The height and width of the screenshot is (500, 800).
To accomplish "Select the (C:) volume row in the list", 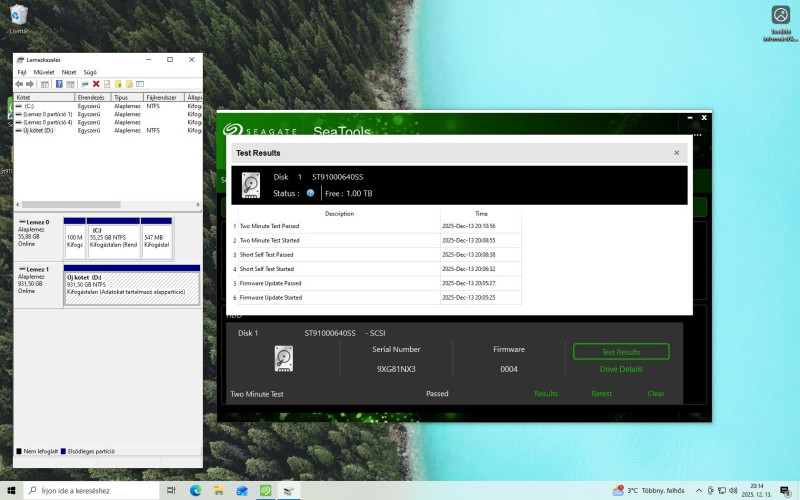I will coord(108,106).
